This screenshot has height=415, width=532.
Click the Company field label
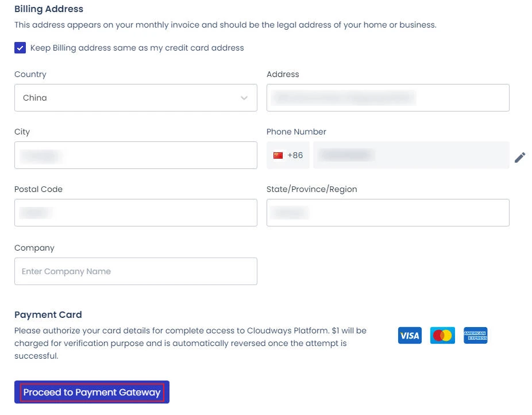[x=34, y=248]
